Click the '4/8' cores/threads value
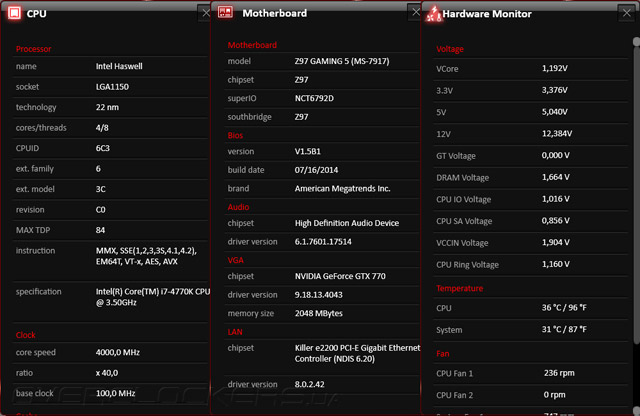The image size is (640, 416). click(x=102, y=127)
